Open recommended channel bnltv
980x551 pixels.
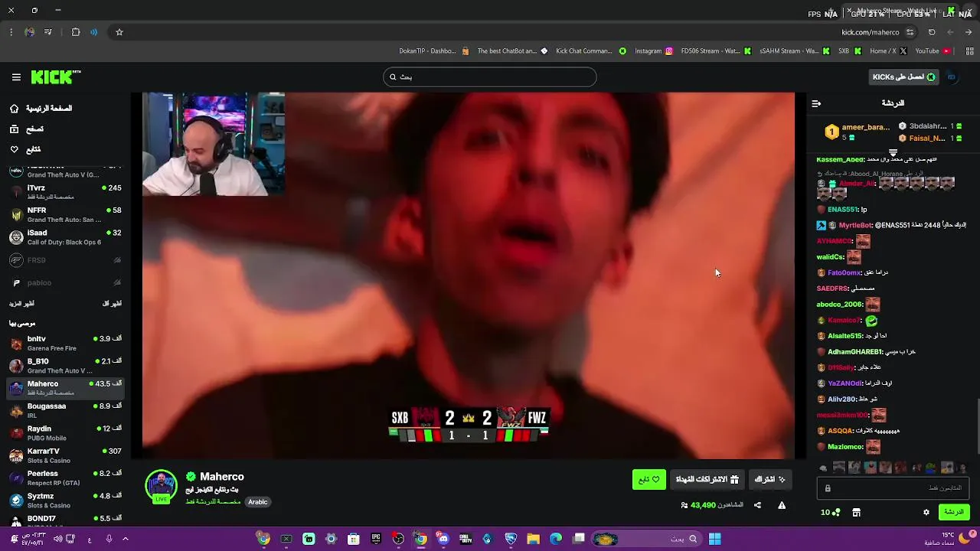[65, 343]
